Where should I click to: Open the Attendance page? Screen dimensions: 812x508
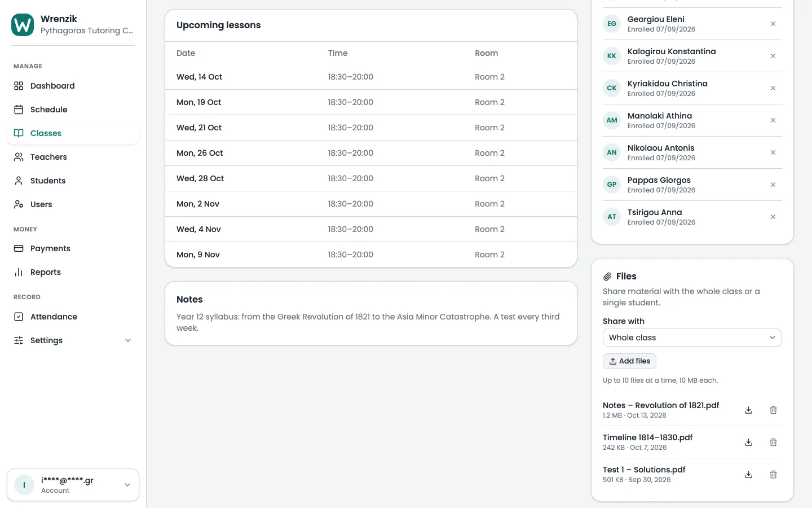[73, 317]
